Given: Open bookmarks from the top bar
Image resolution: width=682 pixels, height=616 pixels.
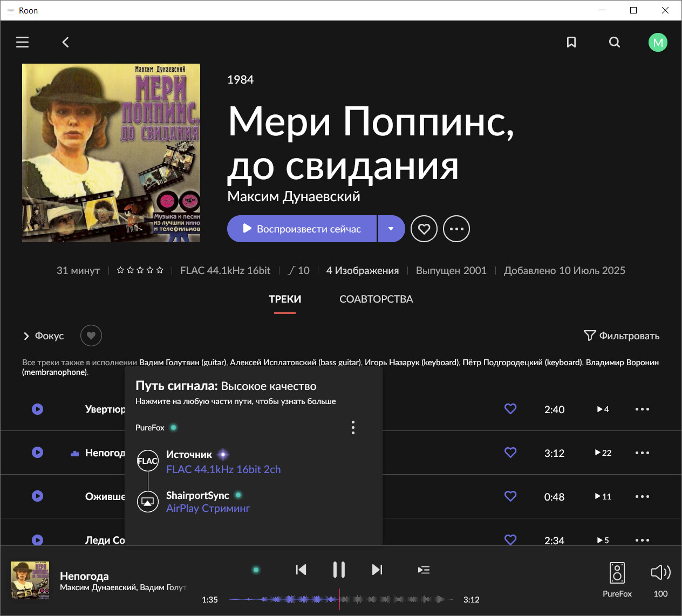Looking at the screenshot, I should click(x=571, y=42).
